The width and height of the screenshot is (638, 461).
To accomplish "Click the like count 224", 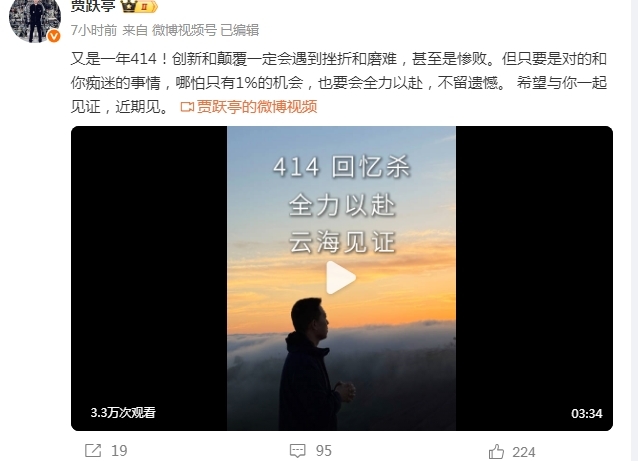I will click(524, 452).
